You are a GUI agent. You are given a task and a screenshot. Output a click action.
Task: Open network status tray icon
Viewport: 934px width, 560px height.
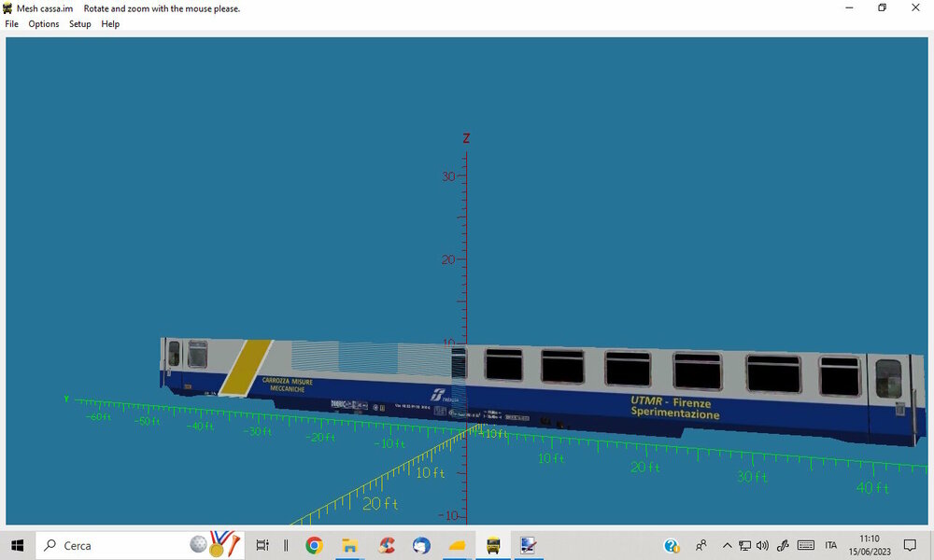(744, 545)
